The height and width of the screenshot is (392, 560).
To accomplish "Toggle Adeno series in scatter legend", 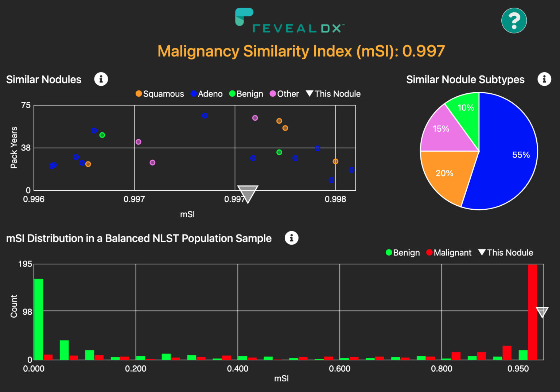I will click(206, 94).
